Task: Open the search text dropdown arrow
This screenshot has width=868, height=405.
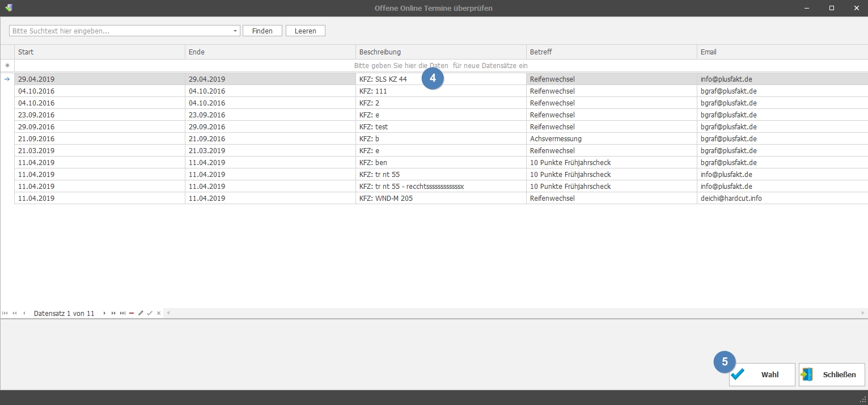Action: [x=235, y=31]
